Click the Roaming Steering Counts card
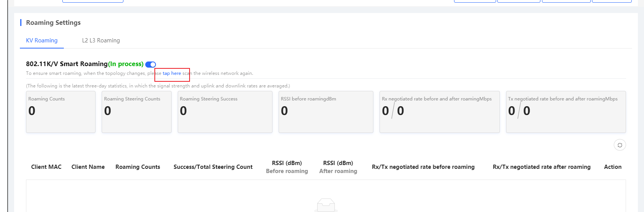 [x=136, y=112]
